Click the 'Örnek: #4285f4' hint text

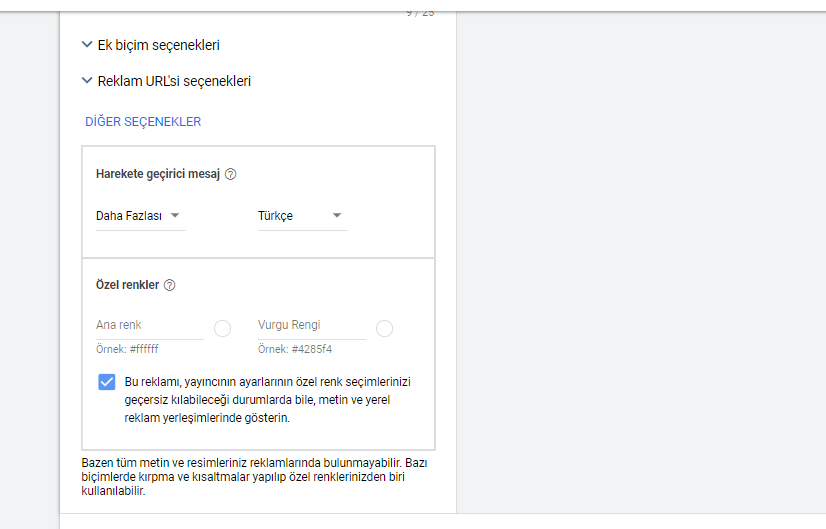[295, 350]
